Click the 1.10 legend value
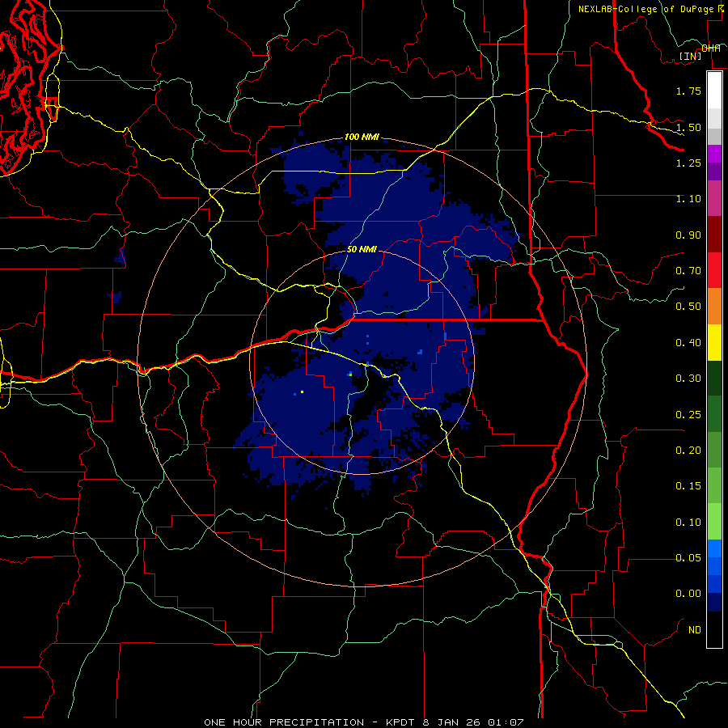Image resolution: width=728 pixels, height=728 pixels. point(688,199)
